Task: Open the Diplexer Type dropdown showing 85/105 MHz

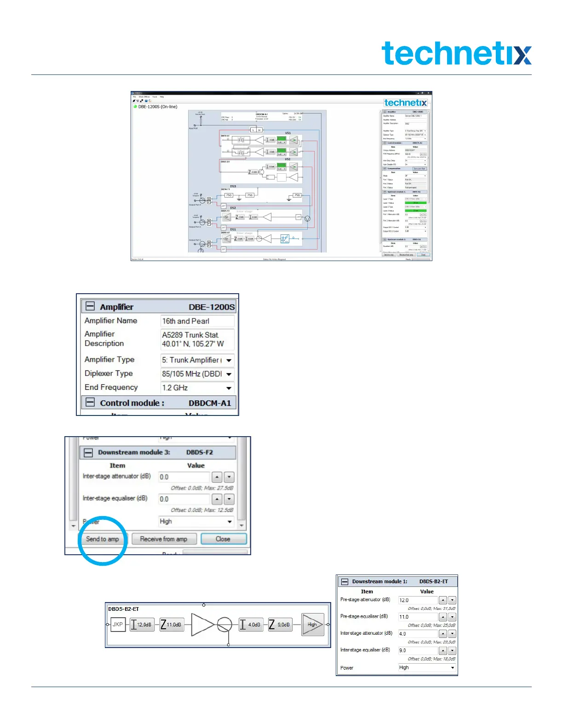Action: click(x=197, y=374)
